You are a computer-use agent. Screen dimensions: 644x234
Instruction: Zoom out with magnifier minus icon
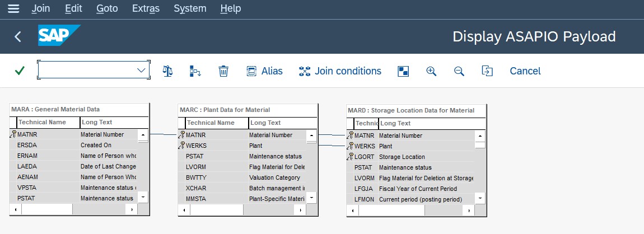pyautogui.click(x=459, y=71)
